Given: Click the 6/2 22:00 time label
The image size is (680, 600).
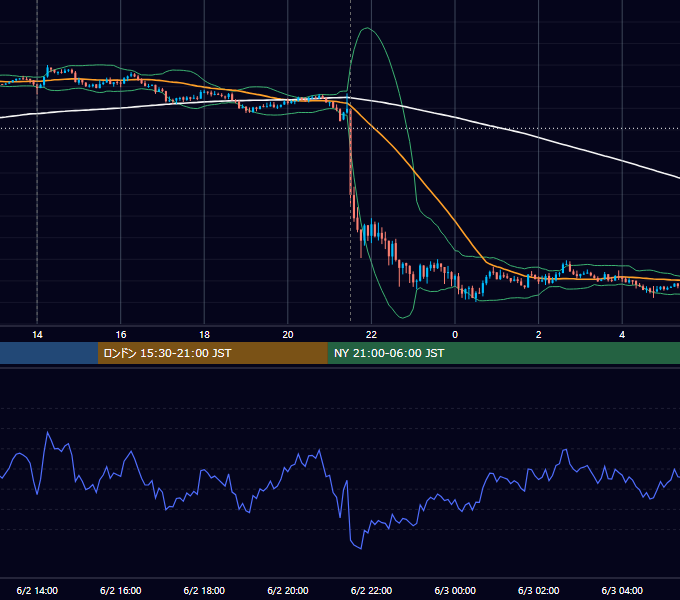Looking at the screenshot, I should tap(371, 590).
